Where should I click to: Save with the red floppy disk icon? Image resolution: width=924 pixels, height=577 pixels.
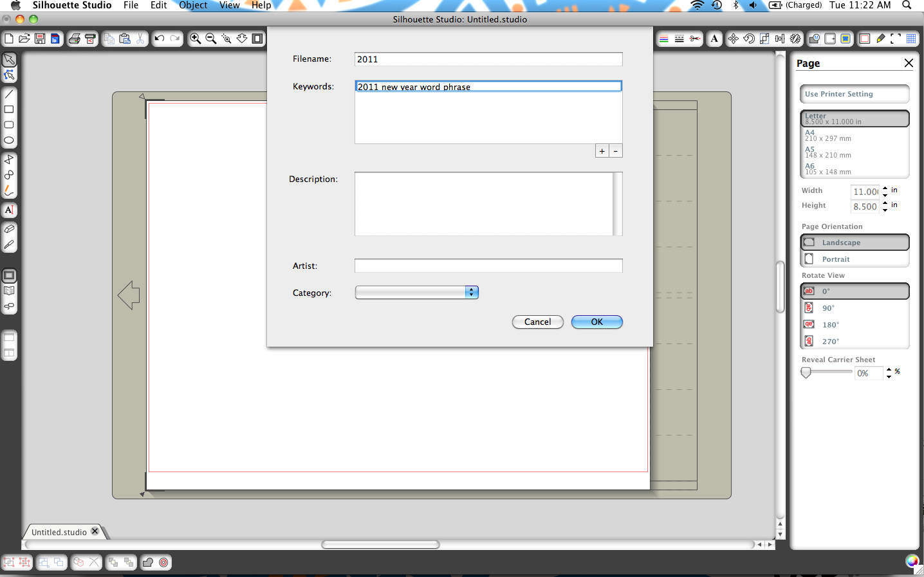click(40, 39)
